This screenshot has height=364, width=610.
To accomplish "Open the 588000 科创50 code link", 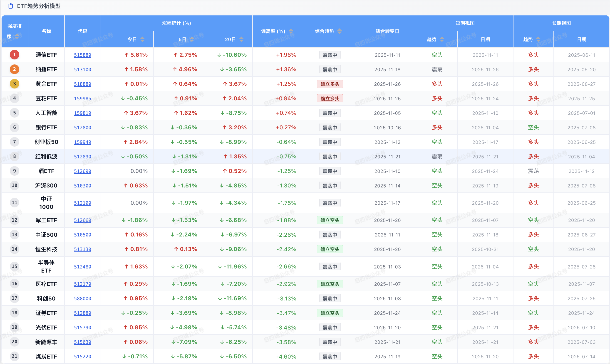I will pyautogui.click(x=82, y=298).
